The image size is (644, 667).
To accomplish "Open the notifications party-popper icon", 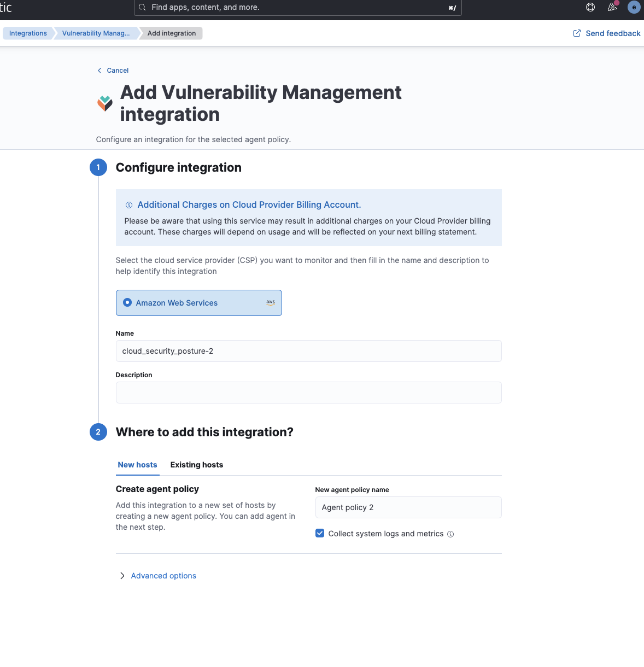I will point(612,8).
